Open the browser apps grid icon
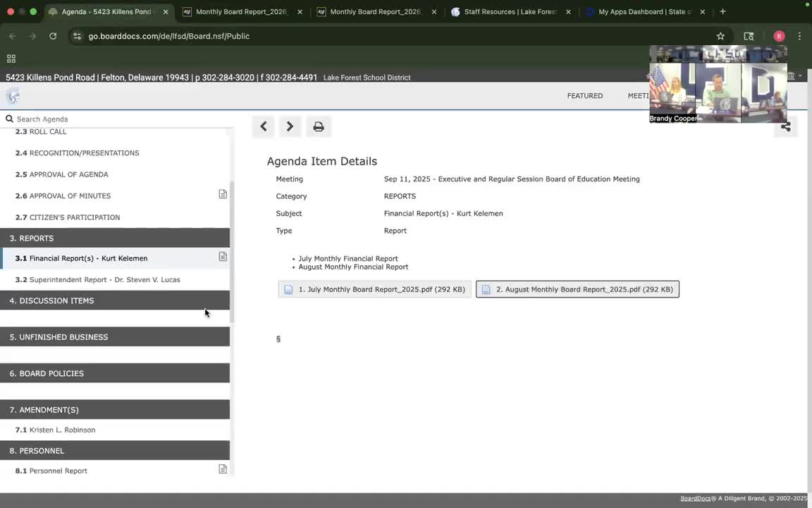This screenshot has width=812, height=508. click(11, 59)
